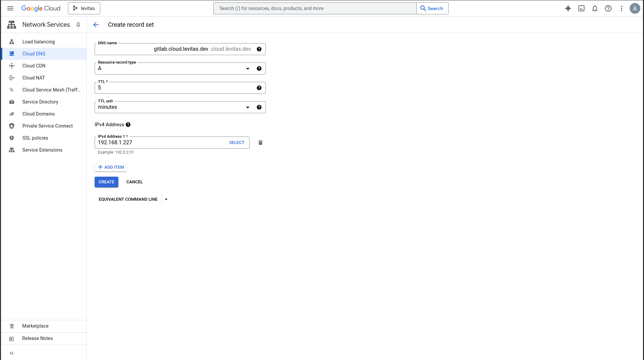The height and width of the screenshot is (360, 644).
Task: Click the Service Extensions sidebar icon
Action: 12,150
